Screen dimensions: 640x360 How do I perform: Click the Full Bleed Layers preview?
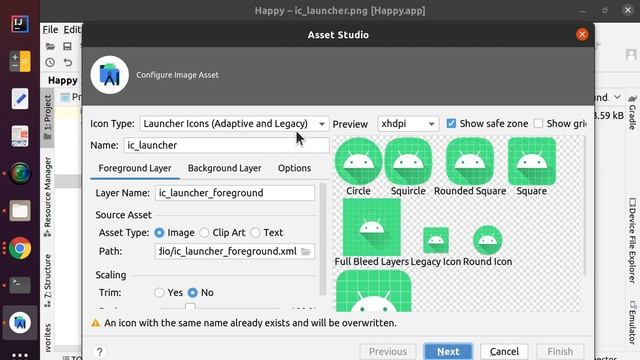click(x=372, y=227)
